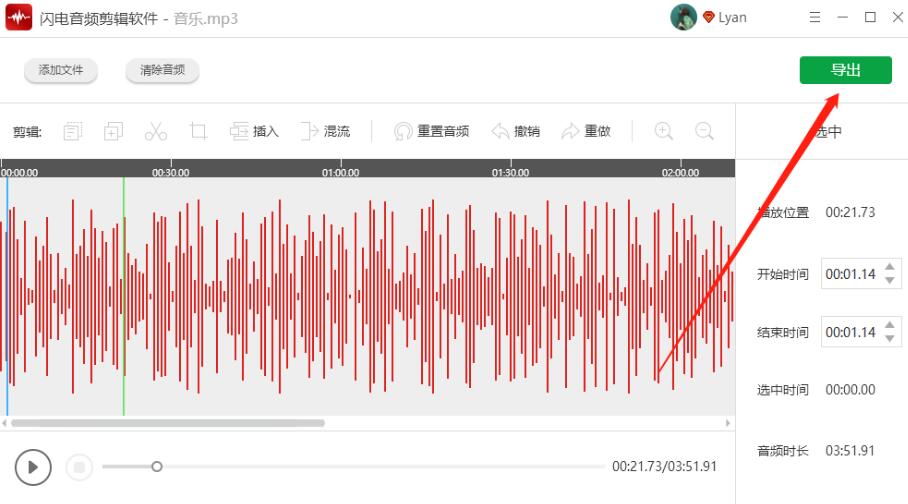Click the 清除音频 button
908x504 pixels.
click(x=162, y=71)
